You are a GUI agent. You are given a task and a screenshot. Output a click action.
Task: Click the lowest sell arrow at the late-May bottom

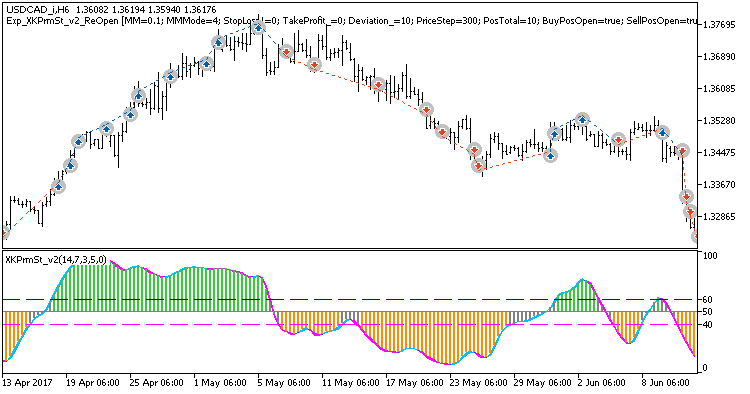[478, 166]
